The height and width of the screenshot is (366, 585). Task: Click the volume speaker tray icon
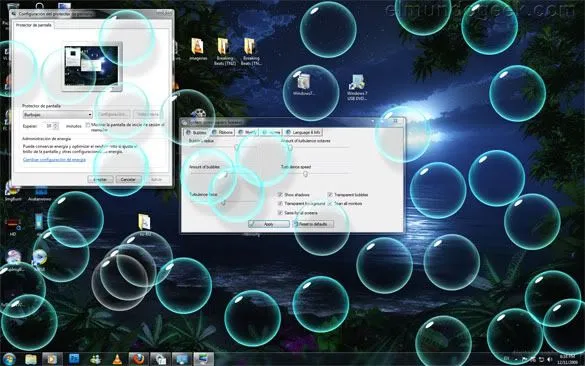(549, 359)
